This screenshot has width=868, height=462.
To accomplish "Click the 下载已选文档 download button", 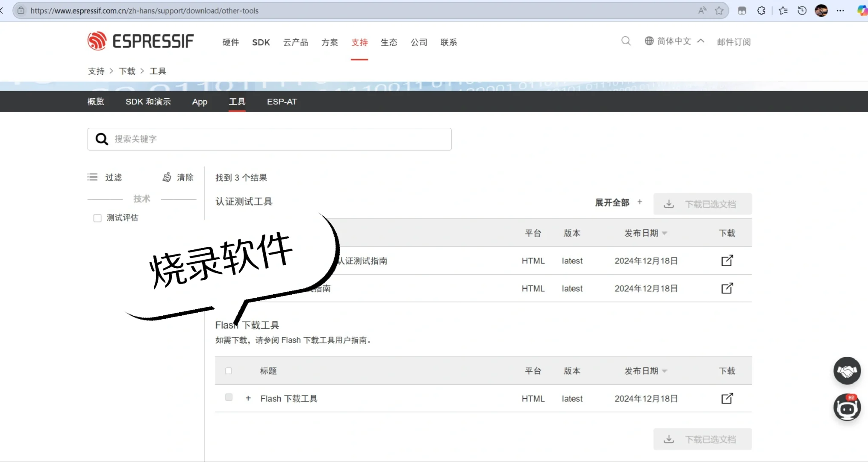I will [702, 204].
